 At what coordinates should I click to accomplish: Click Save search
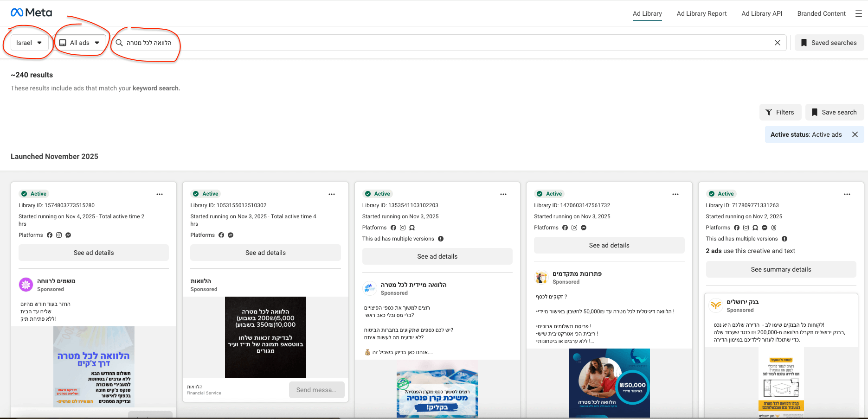834,112
